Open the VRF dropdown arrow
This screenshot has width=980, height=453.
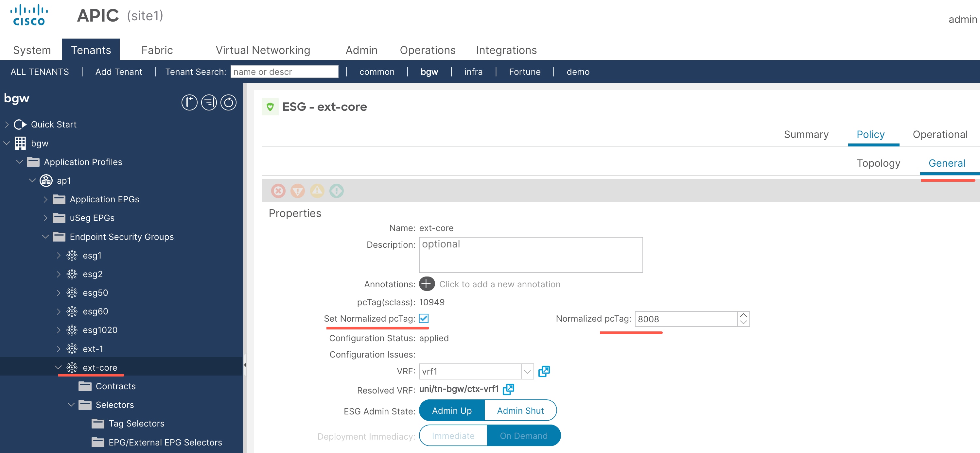(527, 372)
